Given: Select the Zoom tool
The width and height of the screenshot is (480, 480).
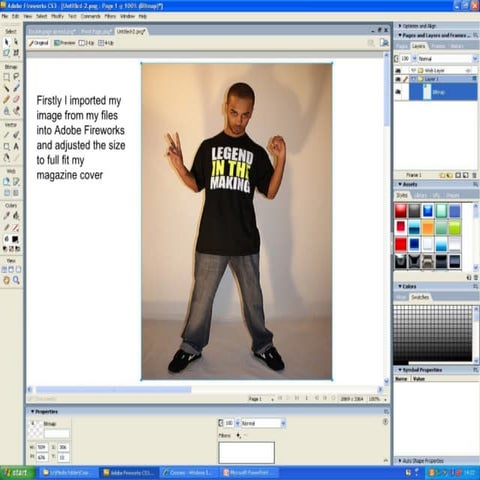Looking at the screenshot, I should coord(16,280).
